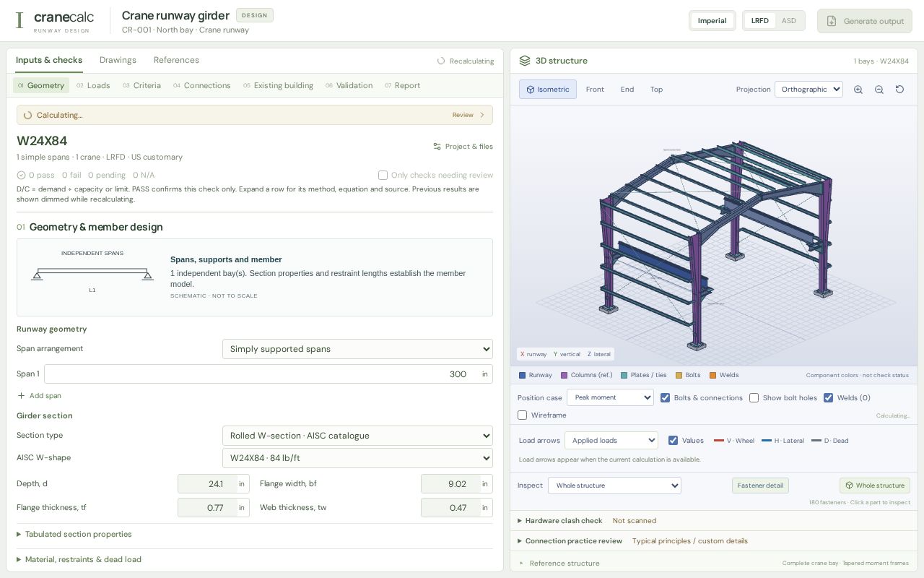Click the Generate output document icon
The width and height of the screenshot is (924, 578).
(832, 21)
